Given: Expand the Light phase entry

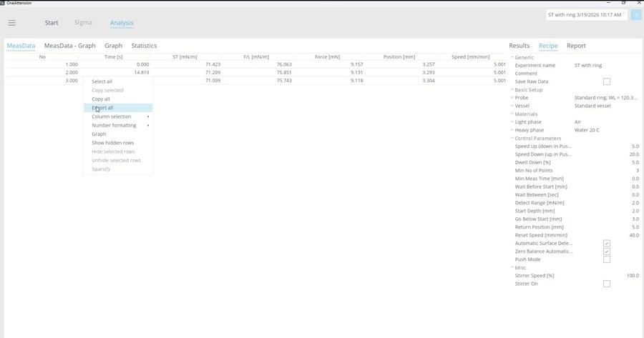Looking at the screenshot, I should pyautogui.click(x=512, y=121).
